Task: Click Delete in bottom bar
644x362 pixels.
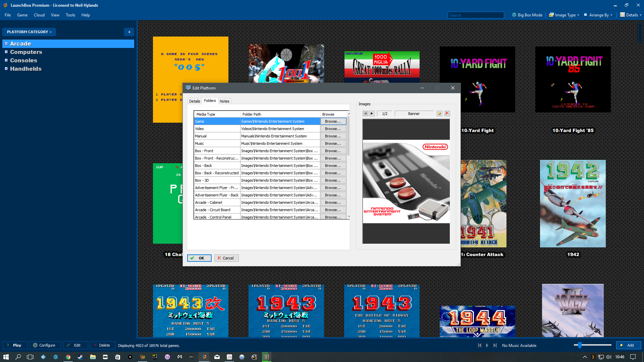Action: pyautogui.click(x=102, y=345)
